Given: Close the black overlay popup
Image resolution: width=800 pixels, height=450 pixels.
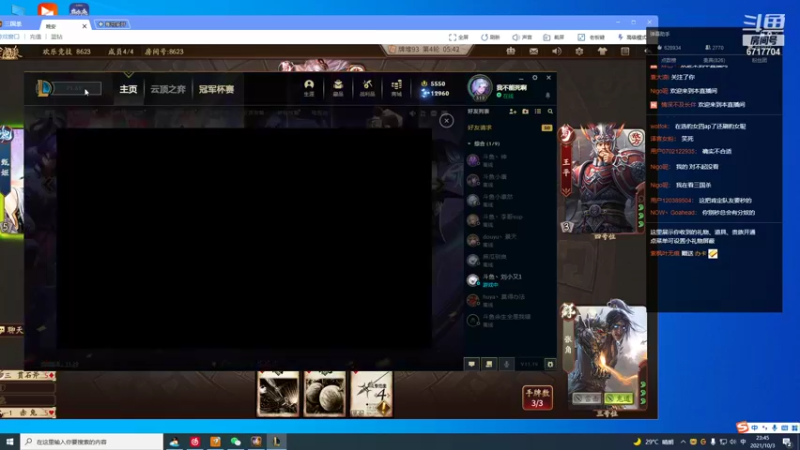Looking at the screenshot, I should [x=446, y=120].
